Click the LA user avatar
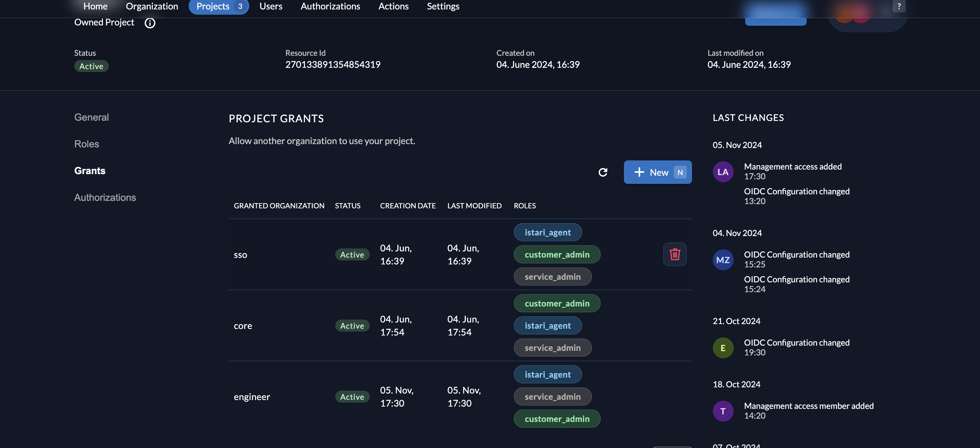Screen dimensions: 980x448 (723, 172)
